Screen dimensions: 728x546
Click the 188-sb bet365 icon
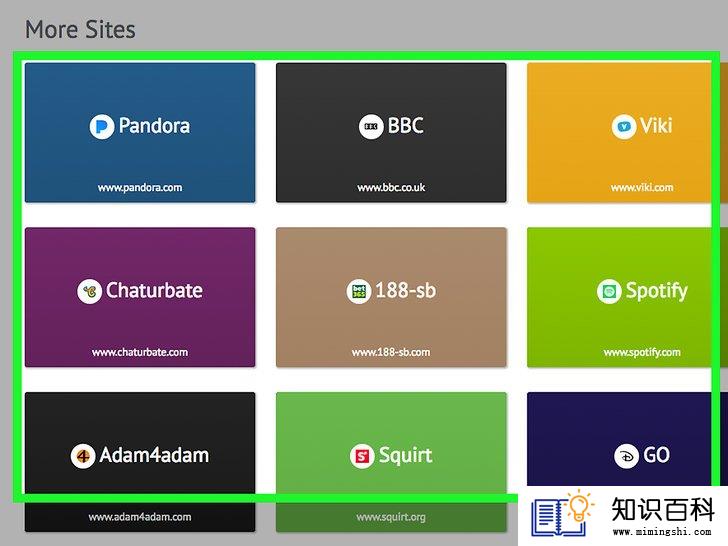(359, 292)
